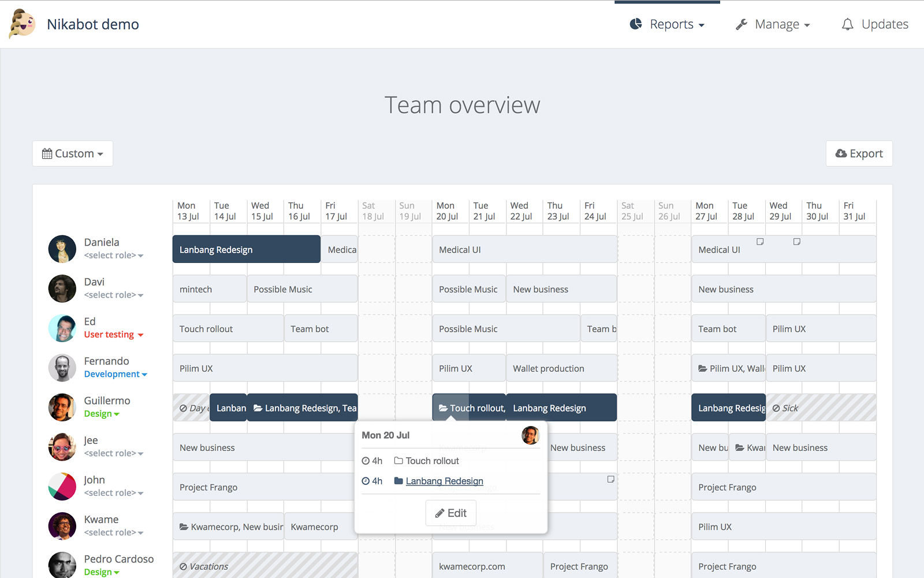Click Fernando's profile avatar

click(62, 368)
